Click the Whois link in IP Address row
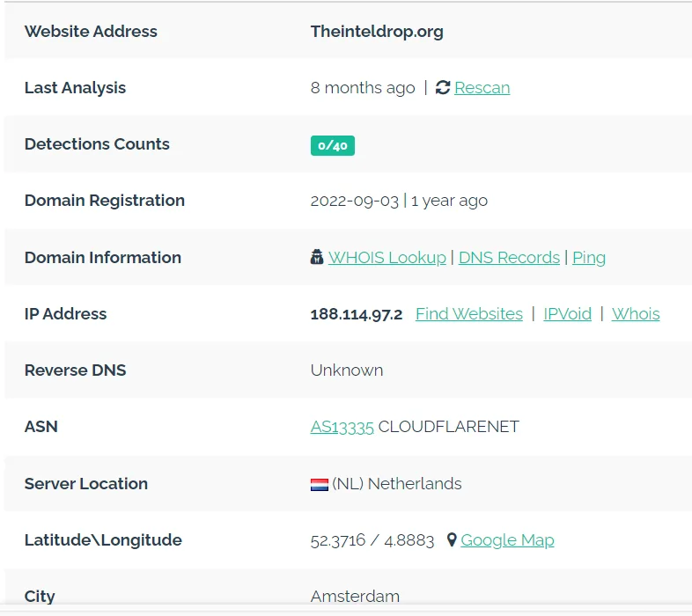692x616 pixels. tap(635, 314)
